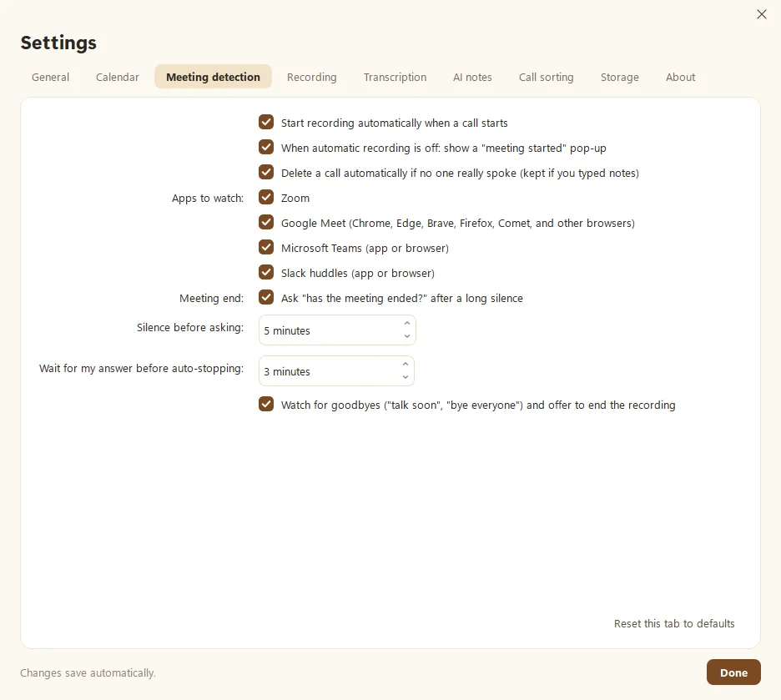The height and width of the screenshot is (700, 781).
Task: Toggle the "meeting started" pop-up checkbox
Action: tap(266, 148)
